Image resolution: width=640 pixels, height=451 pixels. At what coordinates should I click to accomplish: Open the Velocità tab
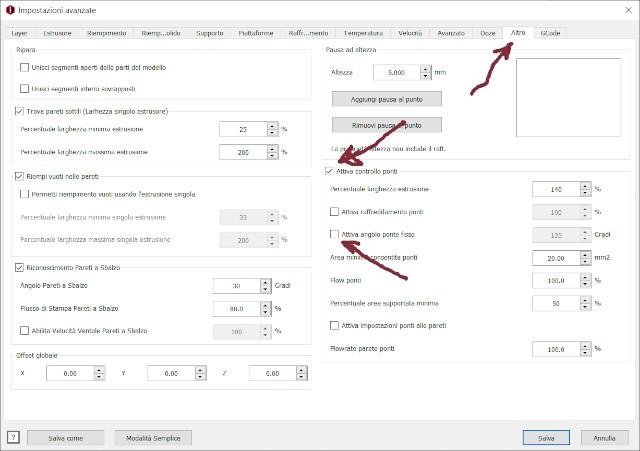[x=410, y=33]
